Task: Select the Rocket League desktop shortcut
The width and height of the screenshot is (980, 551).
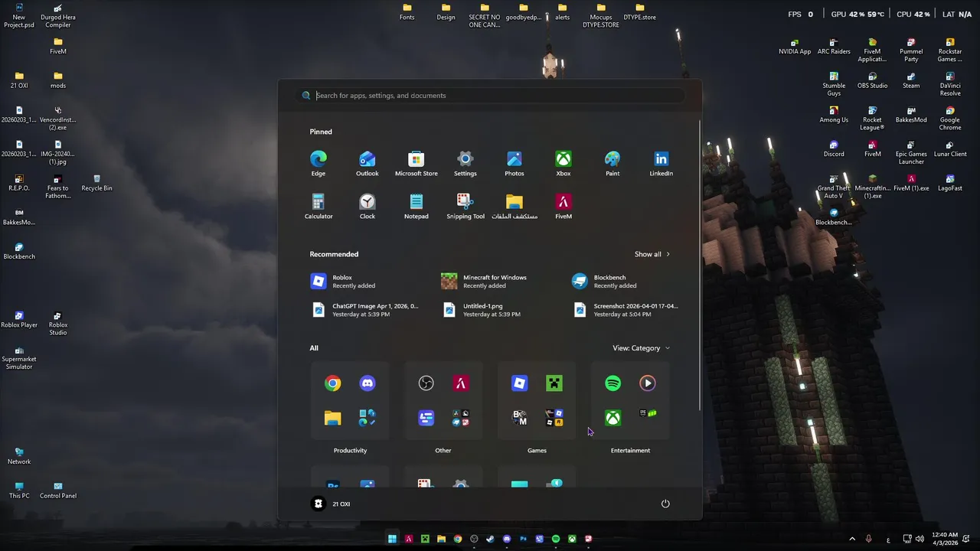Action: [x=872, y=118]
